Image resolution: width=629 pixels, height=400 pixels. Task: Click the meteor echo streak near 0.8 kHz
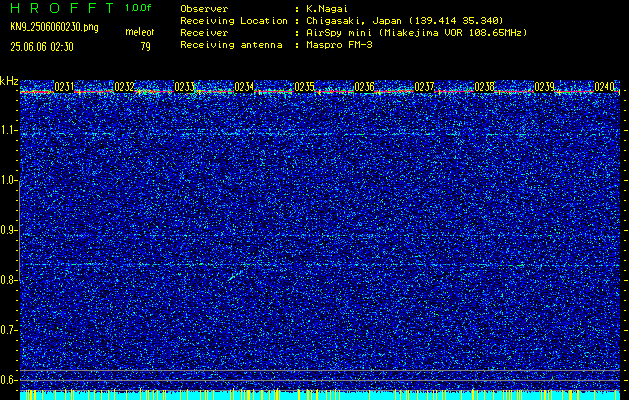click(x=233, y=276)
